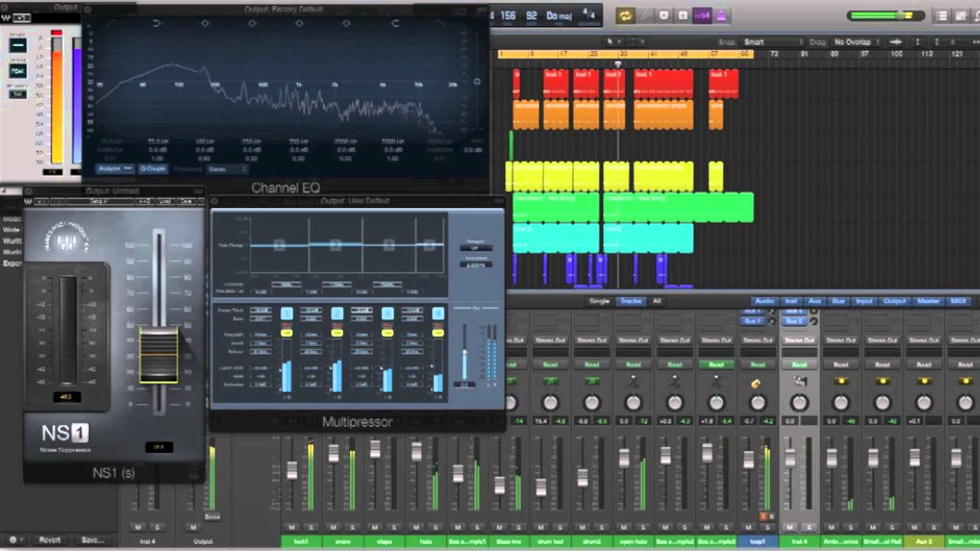Screen dimensions: 980x551
Task: Toggle the MIDI channel filter button in mixer
Action: [958, 302]
